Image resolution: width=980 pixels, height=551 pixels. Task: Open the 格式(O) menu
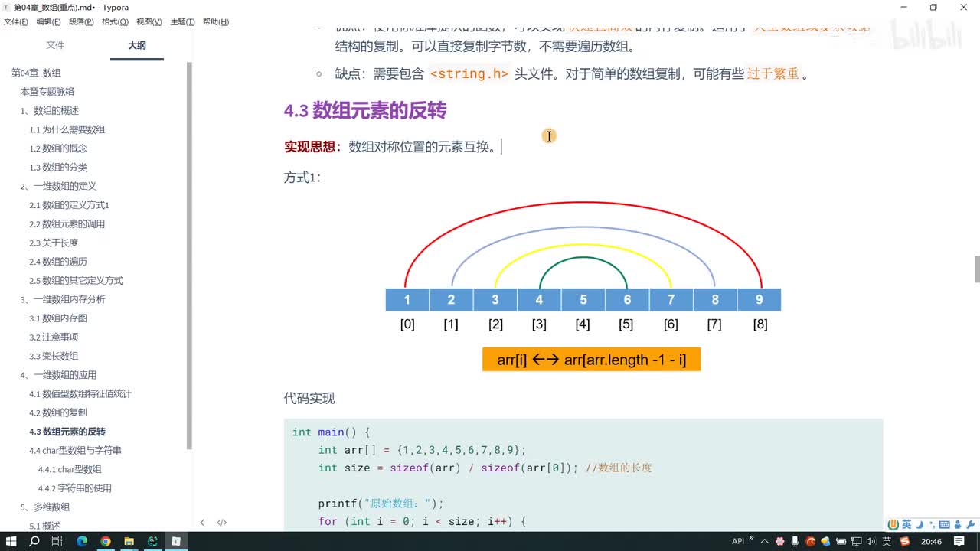[115, 22]
